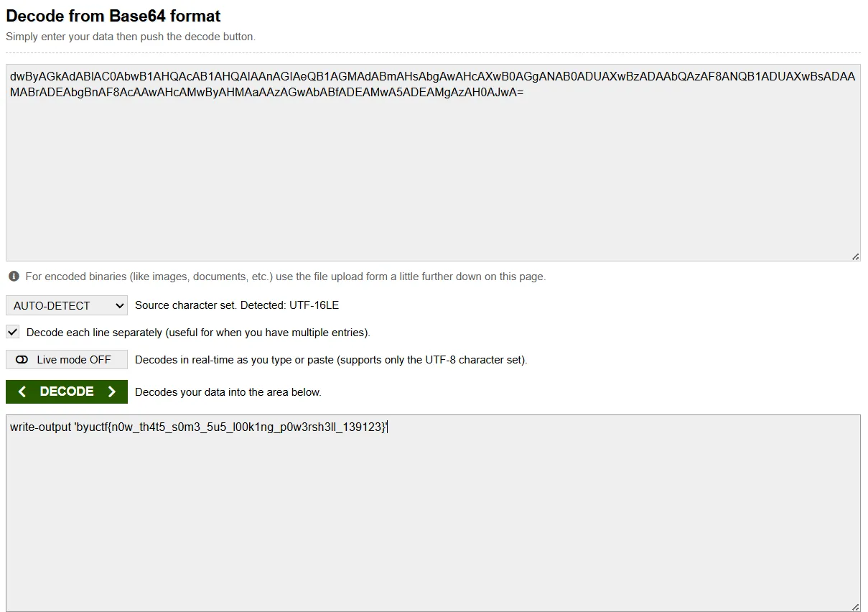
Task: Click the "Source character set. Detected: UTF-16LE" text
Action: [x=237, y=305]
